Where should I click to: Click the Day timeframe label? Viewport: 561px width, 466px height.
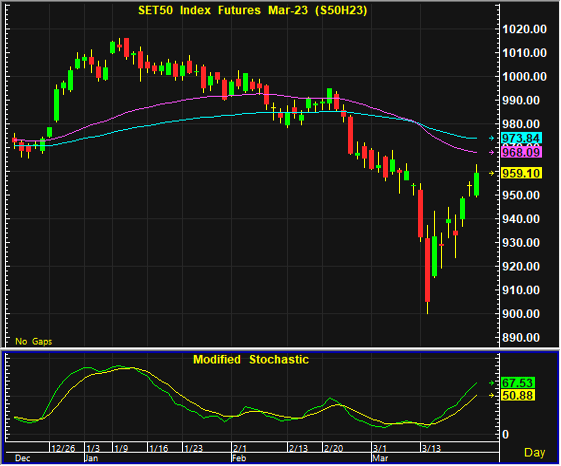535,453
